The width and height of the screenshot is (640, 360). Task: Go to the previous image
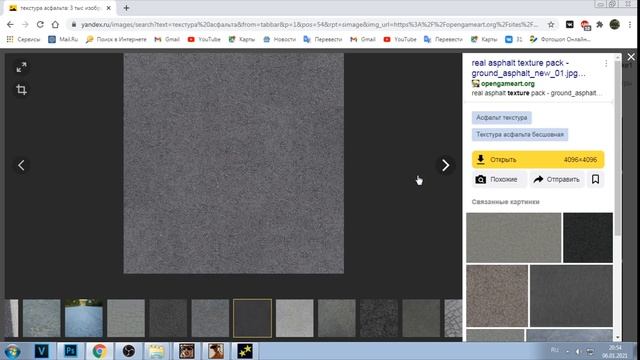click(21, 165)
